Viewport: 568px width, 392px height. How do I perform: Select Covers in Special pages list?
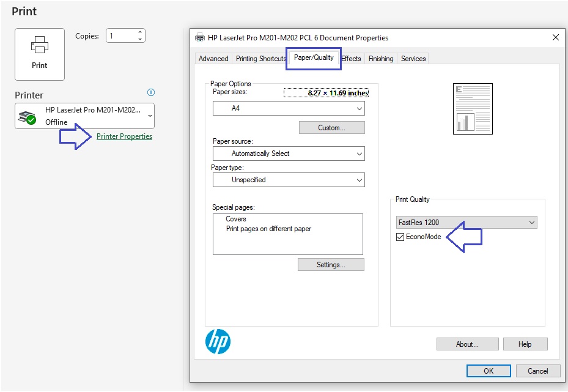click(236, 219)
